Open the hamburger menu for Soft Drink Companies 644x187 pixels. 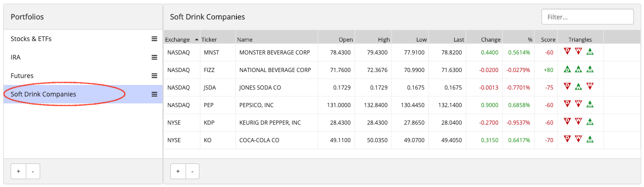(155, 94)
